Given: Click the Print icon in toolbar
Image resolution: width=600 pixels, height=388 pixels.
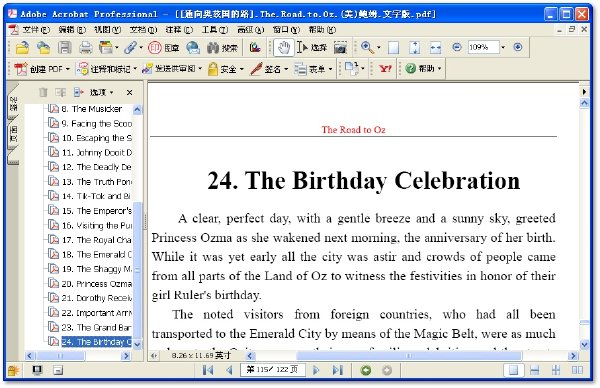Looking at the screenshot, I should [85, 47].
